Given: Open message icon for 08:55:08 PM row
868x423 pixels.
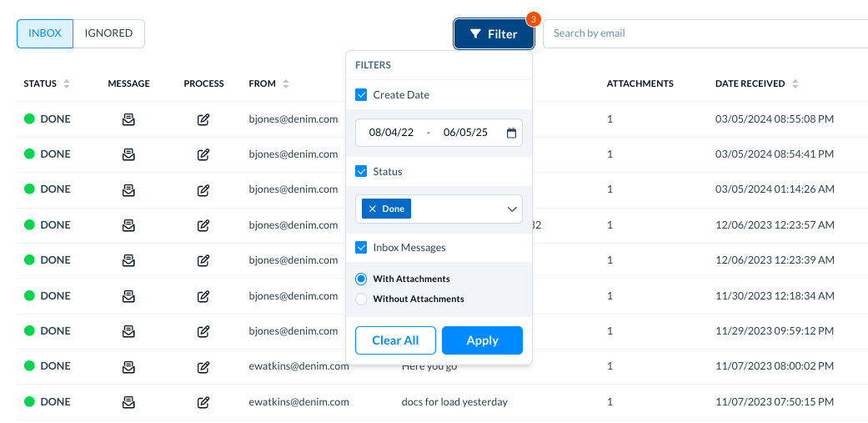Looking at the screenshot, I should [x=128, y=119].
